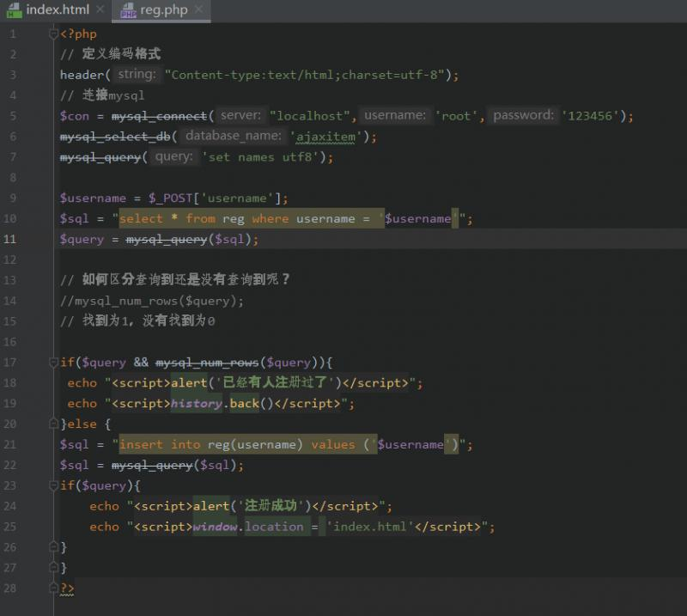Image resolution: width=687 pixels, height=616 pixels.
Task: Collapse the fold marker at the }else { line
Action: click(x=53, y=424)
